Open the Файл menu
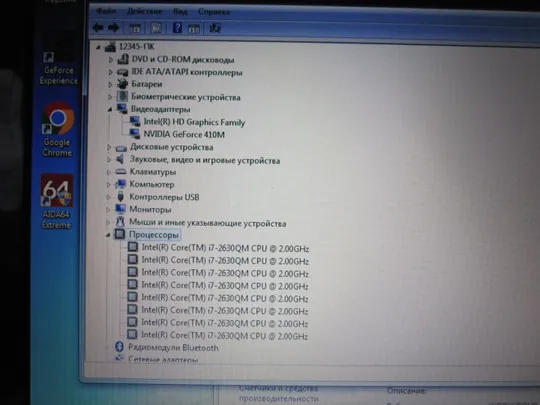 point(105,11)
